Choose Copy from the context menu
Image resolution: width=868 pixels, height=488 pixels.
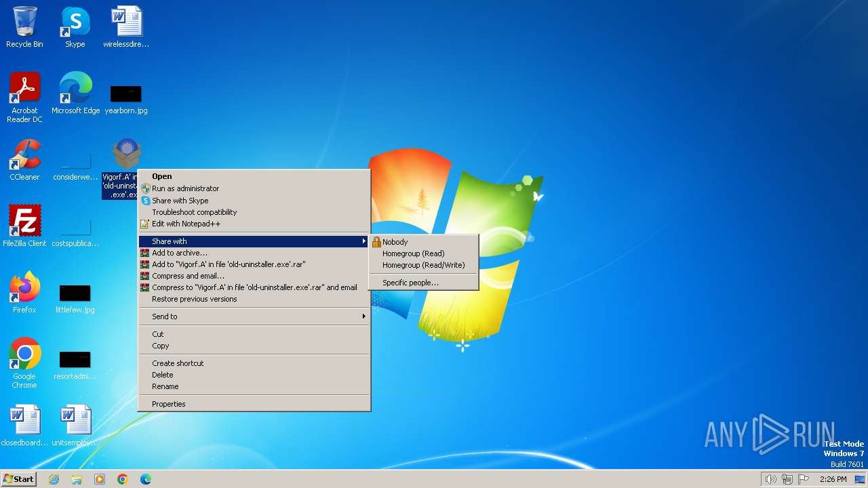pyautogui.click(x=254, y=346)
